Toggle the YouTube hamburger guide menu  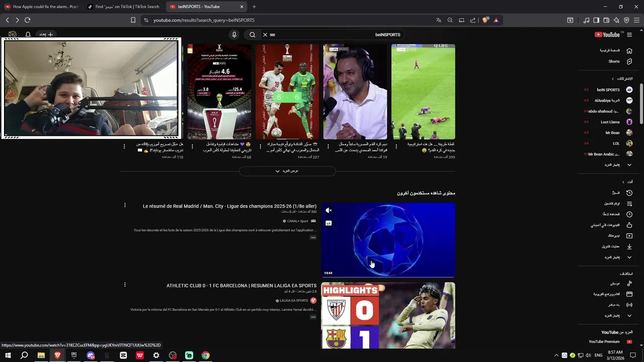629,35
